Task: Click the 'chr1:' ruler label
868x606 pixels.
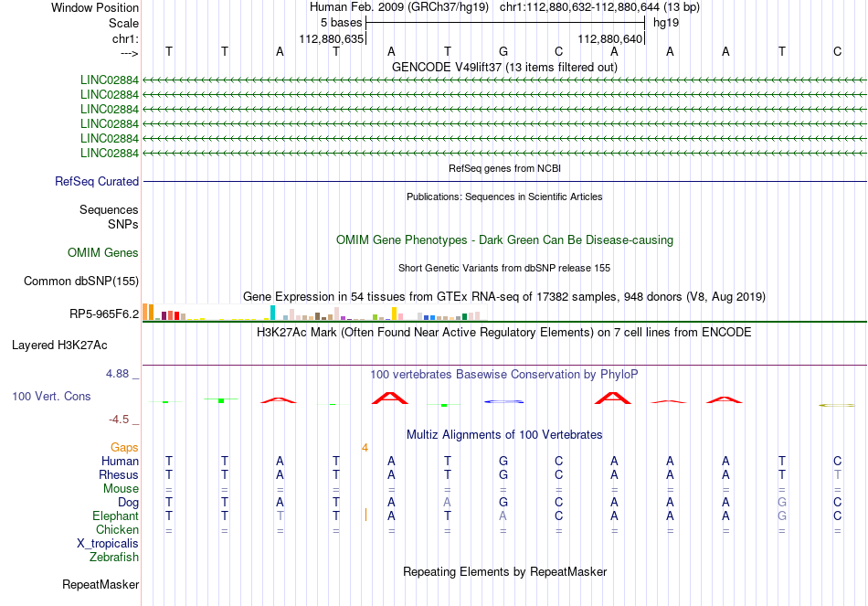Action: (x=125, y=38)
